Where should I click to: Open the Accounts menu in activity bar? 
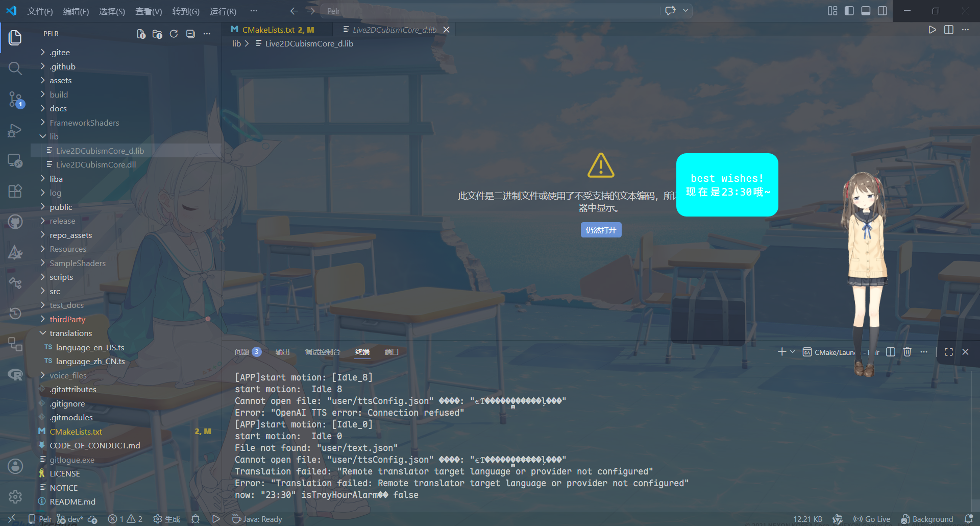(x=15, y=466)
